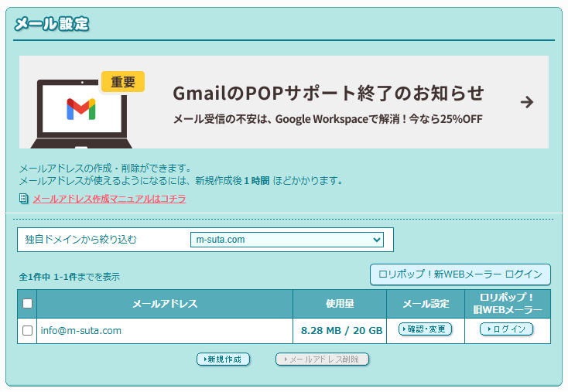Click the document icon beside the manual link
Screen dimensions: 568x392
23,199
